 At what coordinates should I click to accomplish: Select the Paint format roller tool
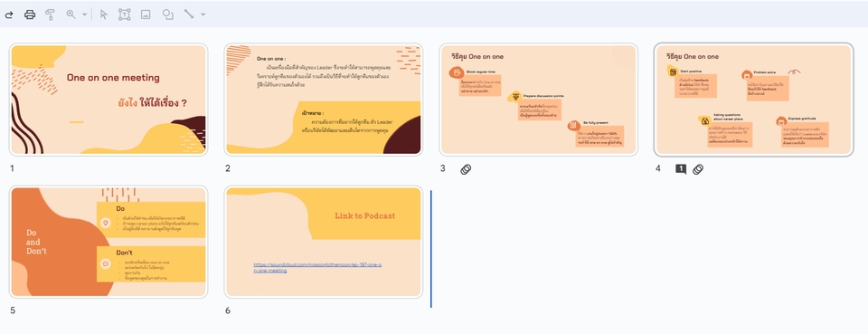coord(51,14)
